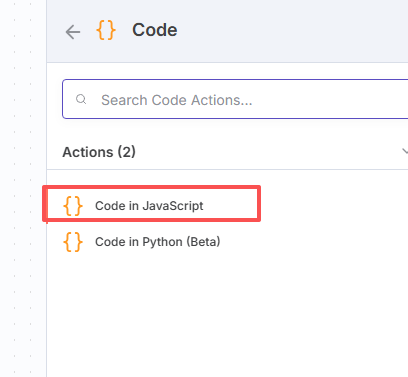Select the Code in JavaScript action

[151, 203]
